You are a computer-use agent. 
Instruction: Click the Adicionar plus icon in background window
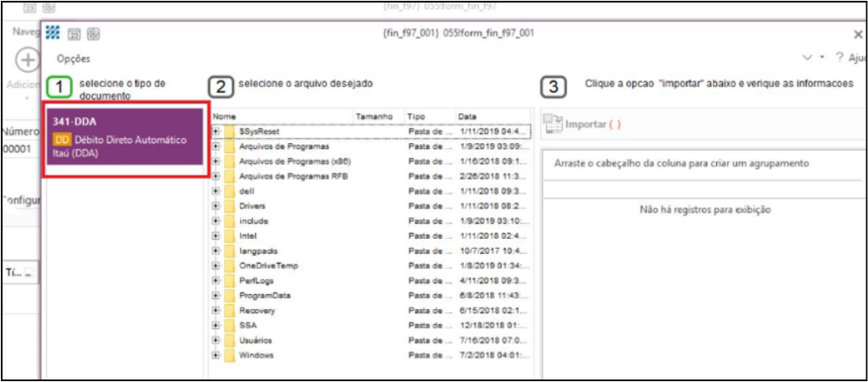[x=26, y=60]
